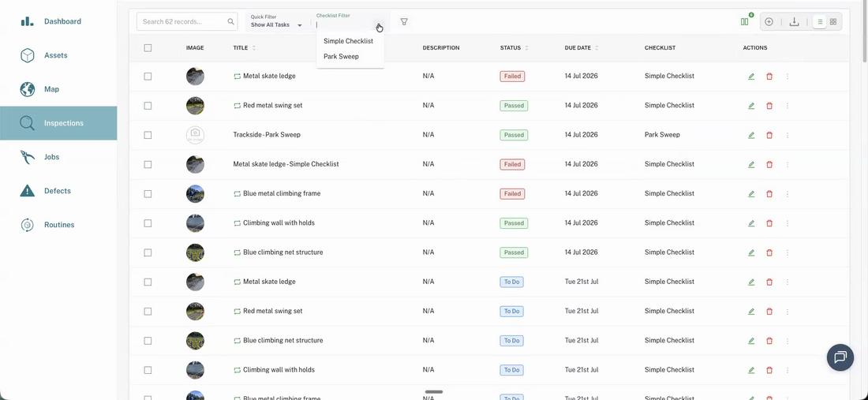868x400 pixels.
Task: Open the Dashboard page from sidebar
Action: tap(58, 21)
